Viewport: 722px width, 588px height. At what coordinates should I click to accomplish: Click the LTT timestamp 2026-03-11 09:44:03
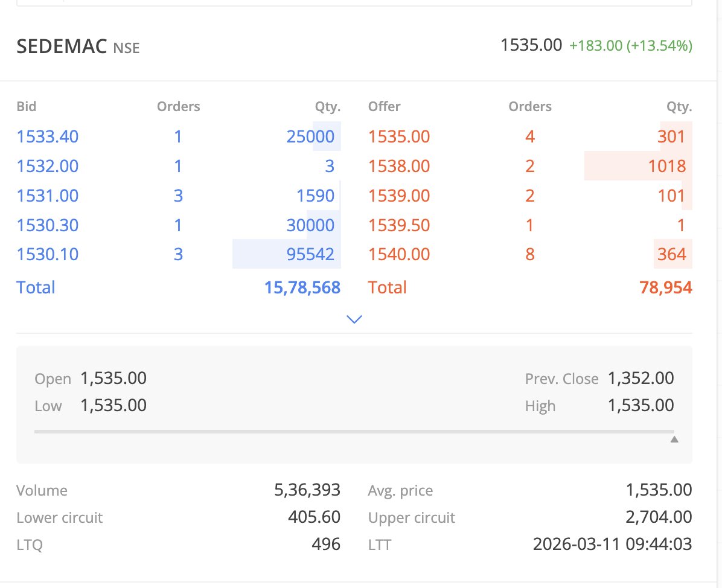612,544
